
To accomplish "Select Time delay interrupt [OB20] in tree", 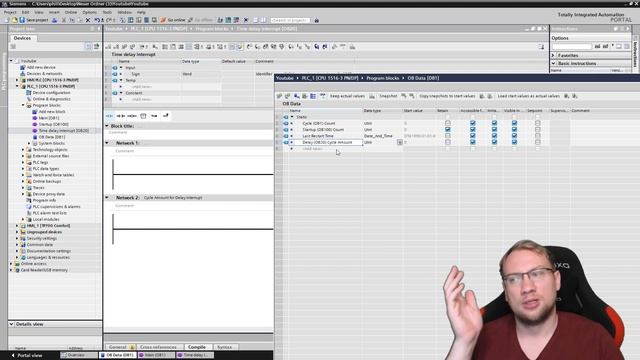I will click(64, 131).
